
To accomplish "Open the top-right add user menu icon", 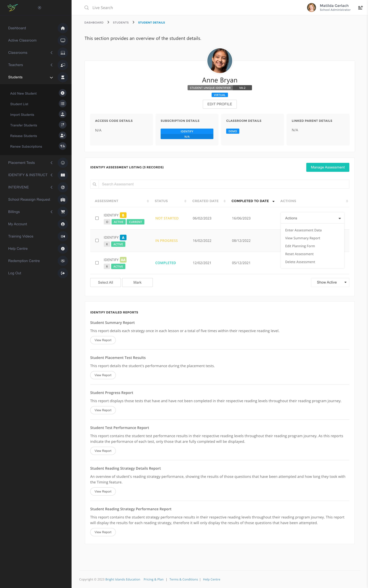I will [x=360, y=8].
